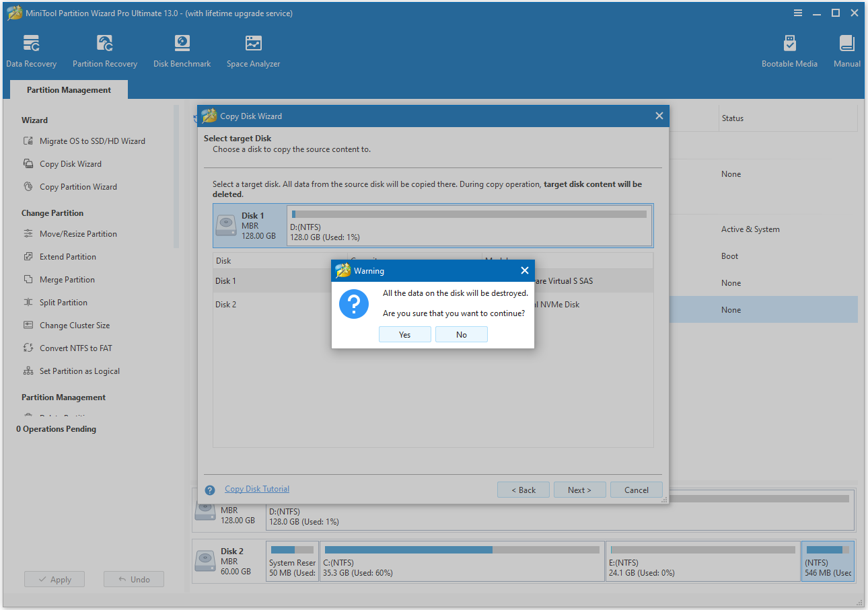Click Next in the Copy Disk Wizard
The width and height of the screenshot is (868, 610).
(x=579, y=490)
